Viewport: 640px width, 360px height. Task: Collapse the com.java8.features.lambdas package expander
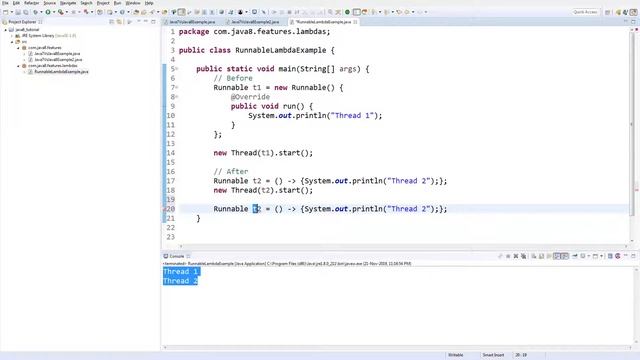(18, 66)
